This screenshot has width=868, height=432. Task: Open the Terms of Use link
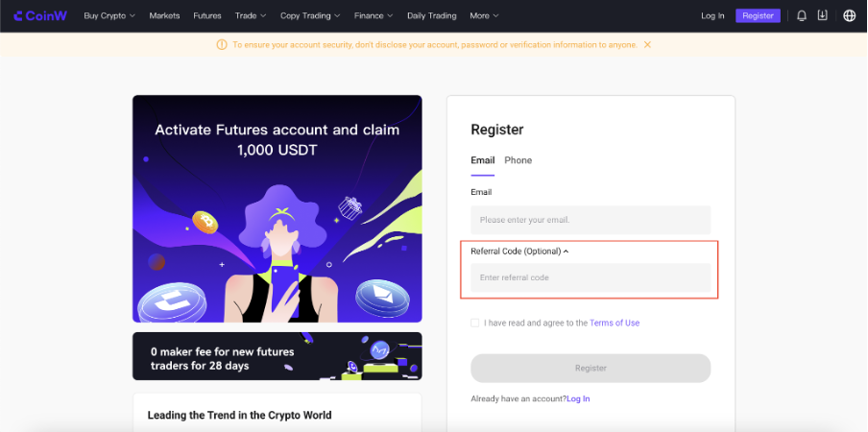click(615, 323)
